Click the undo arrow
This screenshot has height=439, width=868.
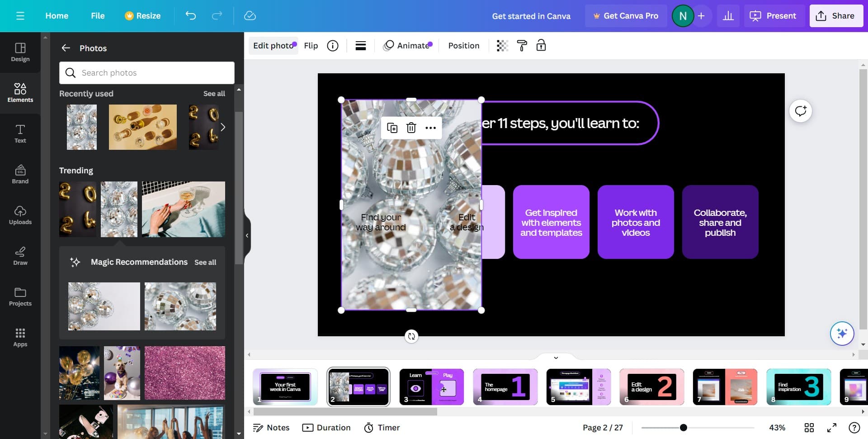191,16
